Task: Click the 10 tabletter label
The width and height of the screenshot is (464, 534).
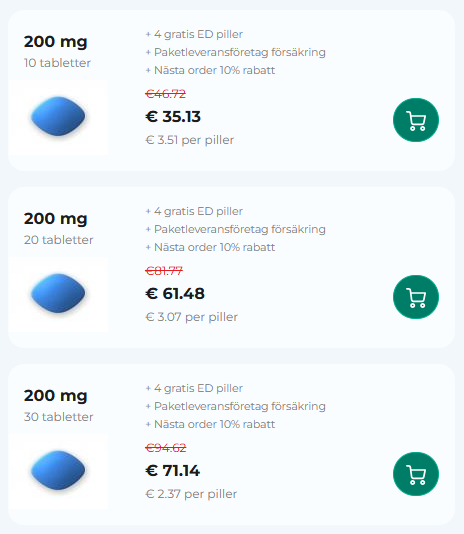Action: [57, 63]
